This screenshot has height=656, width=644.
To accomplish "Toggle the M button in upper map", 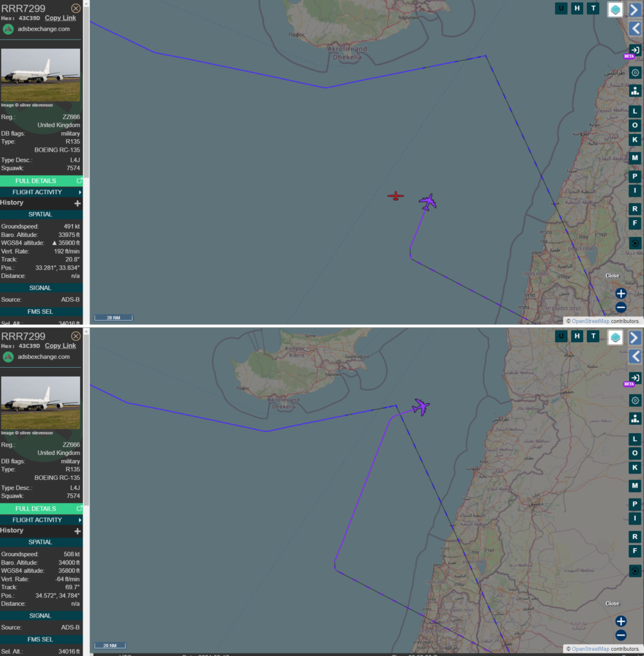I will point(635,158).
